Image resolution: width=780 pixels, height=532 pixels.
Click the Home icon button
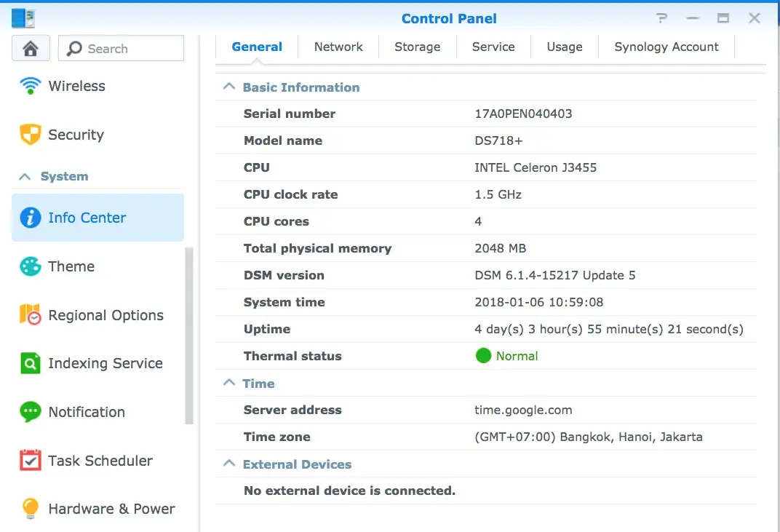31,49
